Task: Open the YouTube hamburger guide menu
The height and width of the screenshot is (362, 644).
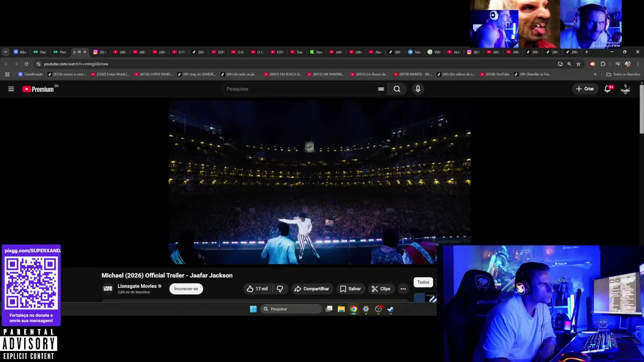Action: pos(11,89)
